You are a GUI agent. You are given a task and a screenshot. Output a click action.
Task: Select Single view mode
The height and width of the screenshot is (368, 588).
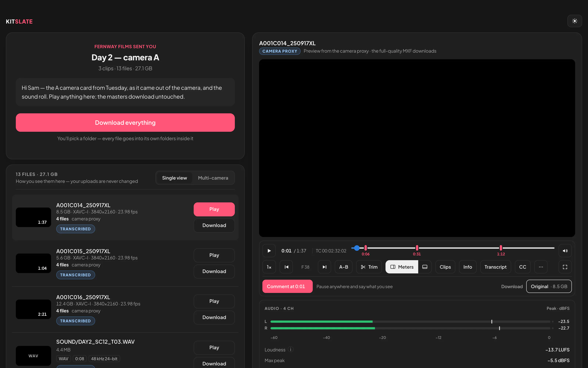click(174, 178)
